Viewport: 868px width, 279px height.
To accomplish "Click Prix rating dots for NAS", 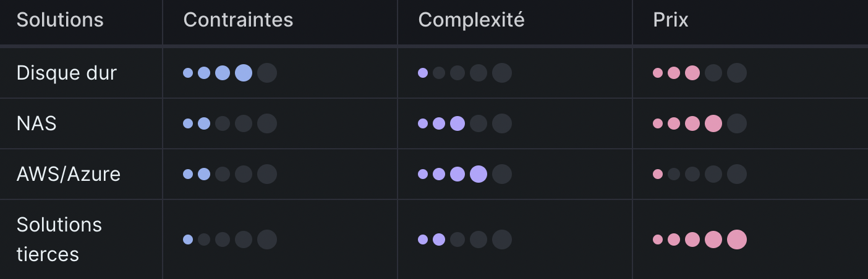I will coord(699,123).
